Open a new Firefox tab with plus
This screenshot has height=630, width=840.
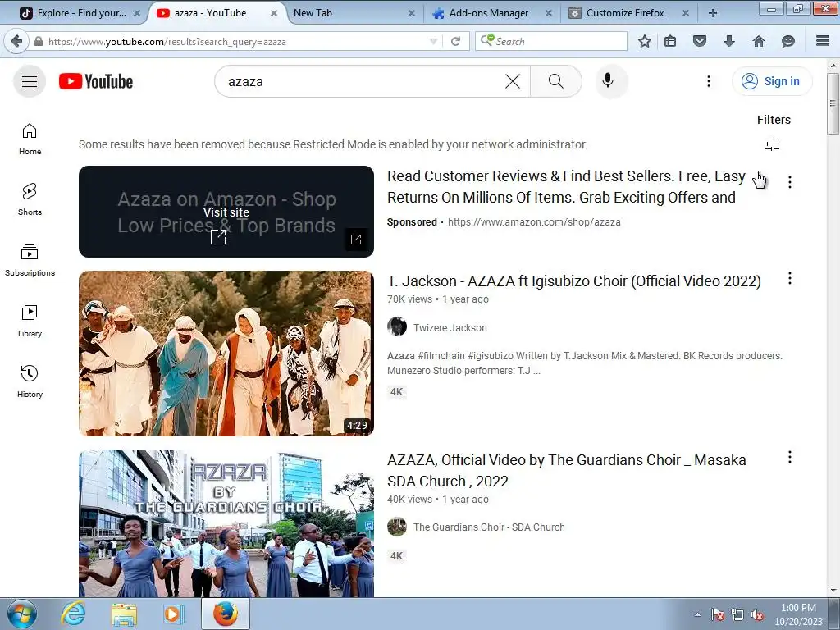click(x=713, y=13)
